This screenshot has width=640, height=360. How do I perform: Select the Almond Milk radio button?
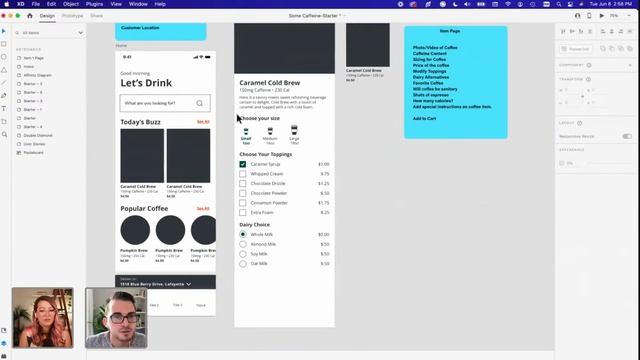[x=243, y=244]
